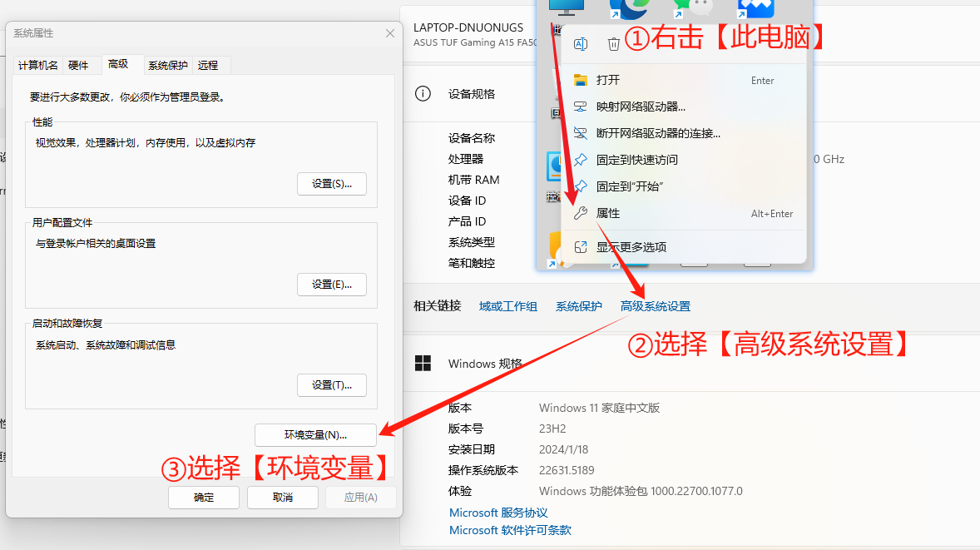The width and height of the screenshot is (980, 550).
Task: Click the expand icon beside 显示更多选项
Action: point(581,247)
